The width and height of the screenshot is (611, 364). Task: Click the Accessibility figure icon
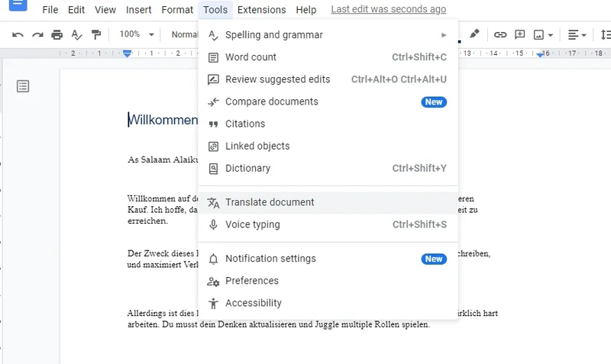(213, 303)
